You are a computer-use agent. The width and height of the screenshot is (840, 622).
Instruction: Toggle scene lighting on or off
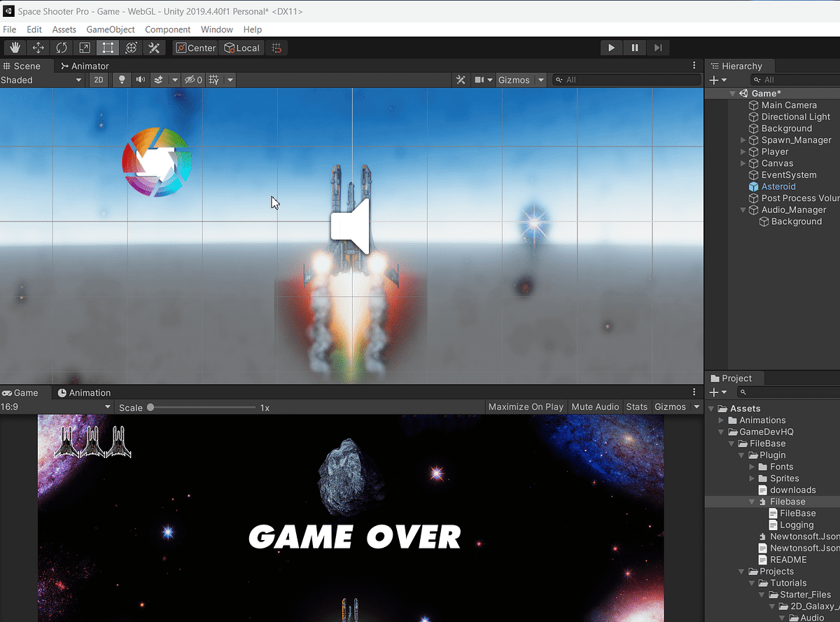click(x=120, y=79)
